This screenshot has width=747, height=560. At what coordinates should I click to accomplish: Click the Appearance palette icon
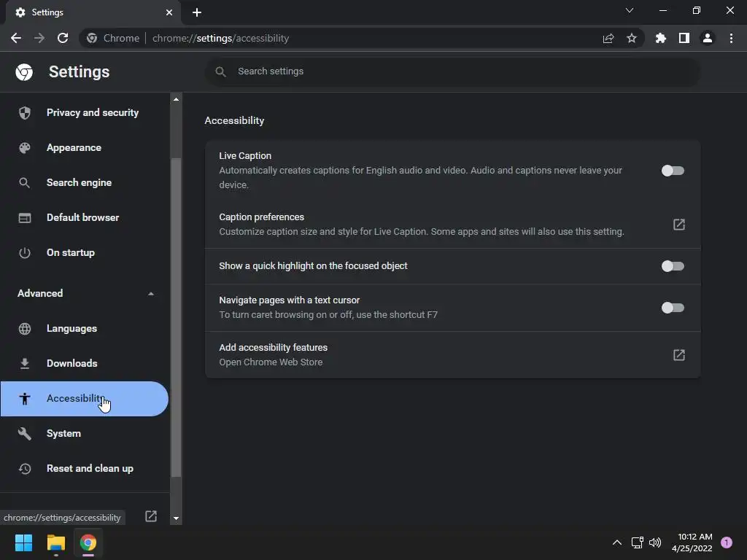[24, 147]
